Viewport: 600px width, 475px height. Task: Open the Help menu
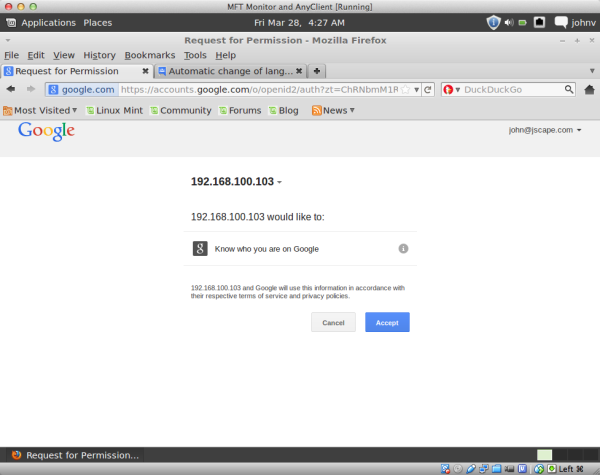click(x=225, y=55)
